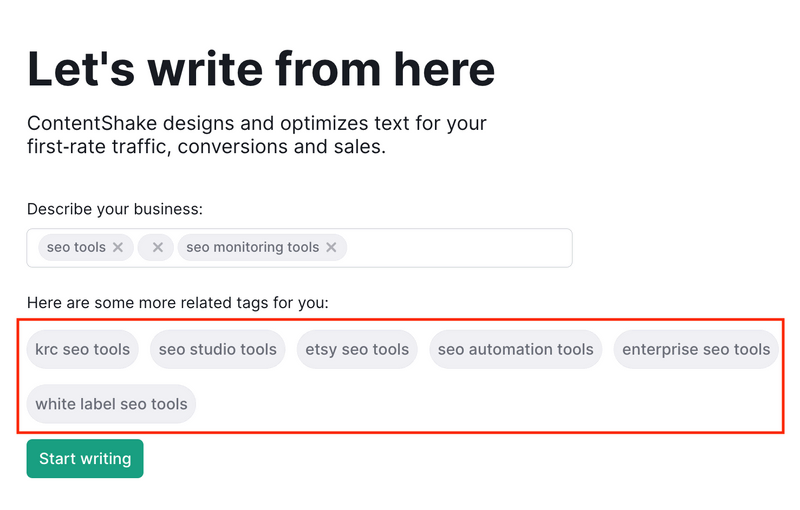Add the 'seo studio tools' tag
This screenshot has width=800, height=510.
pyautogui.click(x=218, y=349)
